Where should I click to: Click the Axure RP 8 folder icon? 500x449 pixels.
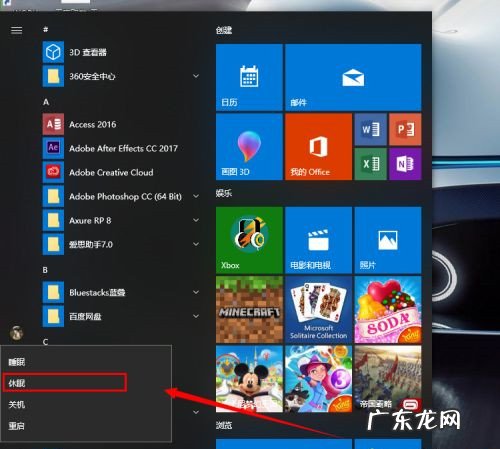tap(53, 220)
